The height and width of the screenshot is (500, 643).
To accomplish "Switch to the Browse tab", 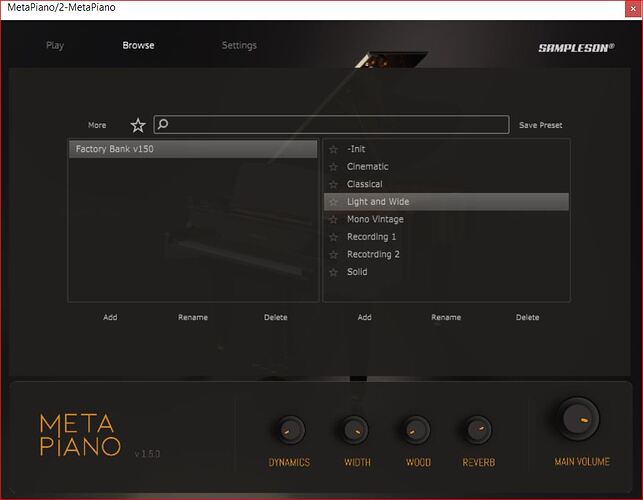I will [138, 46].
